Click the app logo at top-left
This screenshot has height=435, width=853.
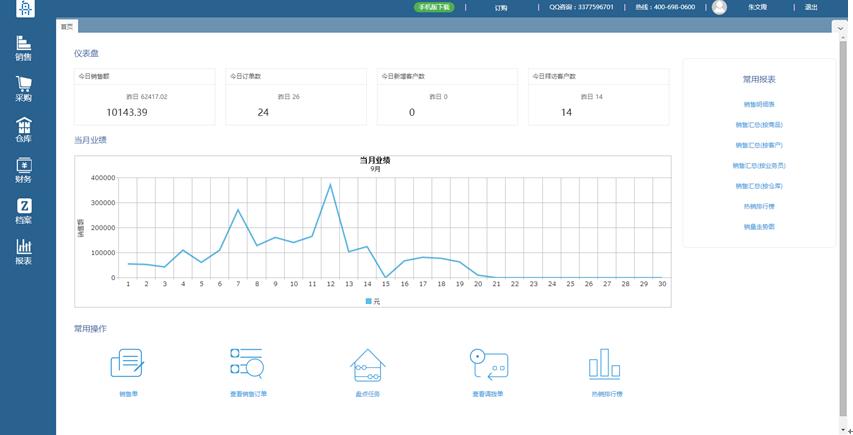26,8
